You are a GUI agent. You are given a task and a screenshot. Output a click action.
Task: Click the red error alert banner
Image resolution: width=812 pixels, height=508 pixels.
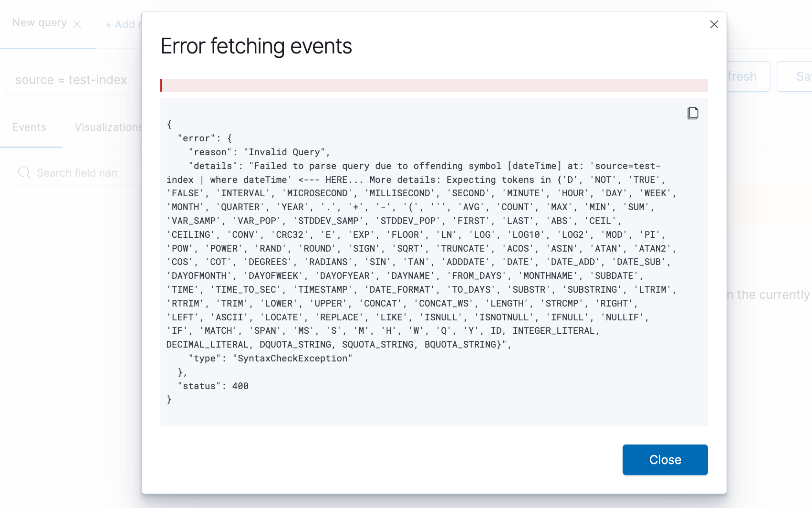[x=434, y=85]
